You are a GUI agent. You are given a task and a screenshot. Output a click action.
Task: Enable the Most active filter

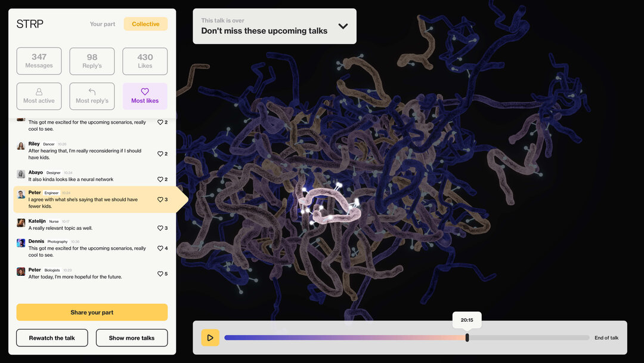(39, 96)
